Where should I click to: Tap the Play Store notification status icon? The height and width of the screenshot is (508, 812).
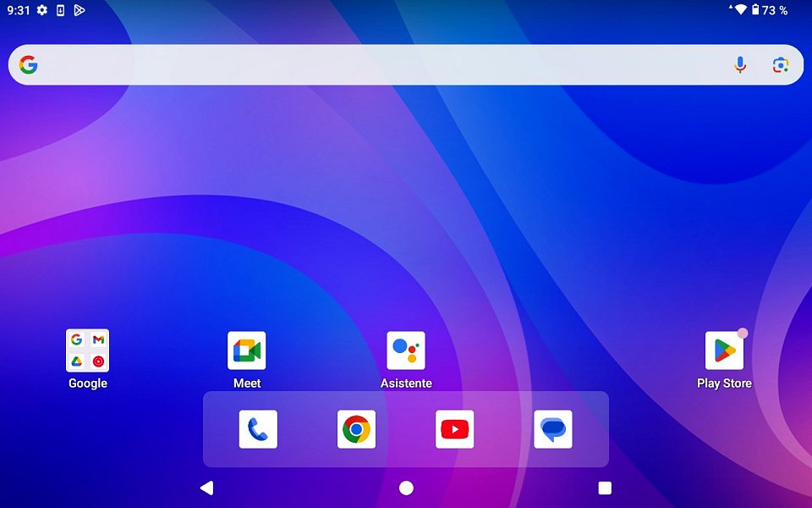point(80,10)
